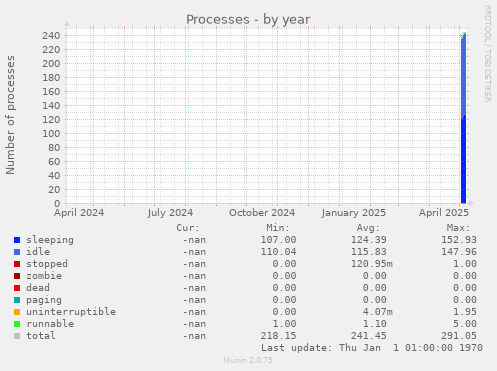
Task: Click the 'dead' legend label
Action: coord(38,288)
